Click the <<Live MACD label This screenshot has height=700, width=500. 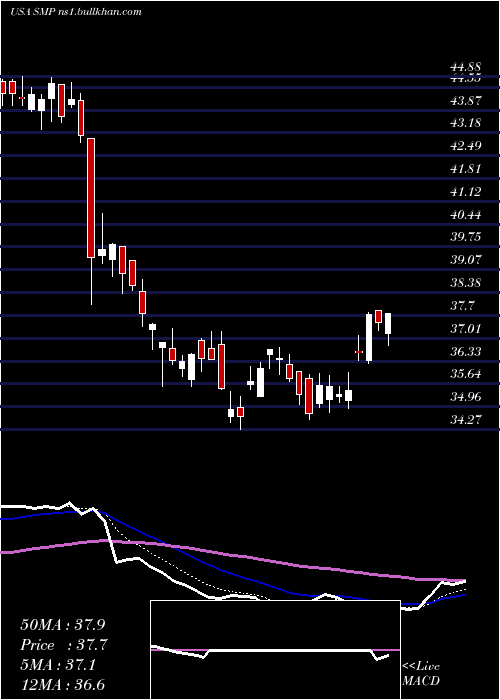point(421,675)
